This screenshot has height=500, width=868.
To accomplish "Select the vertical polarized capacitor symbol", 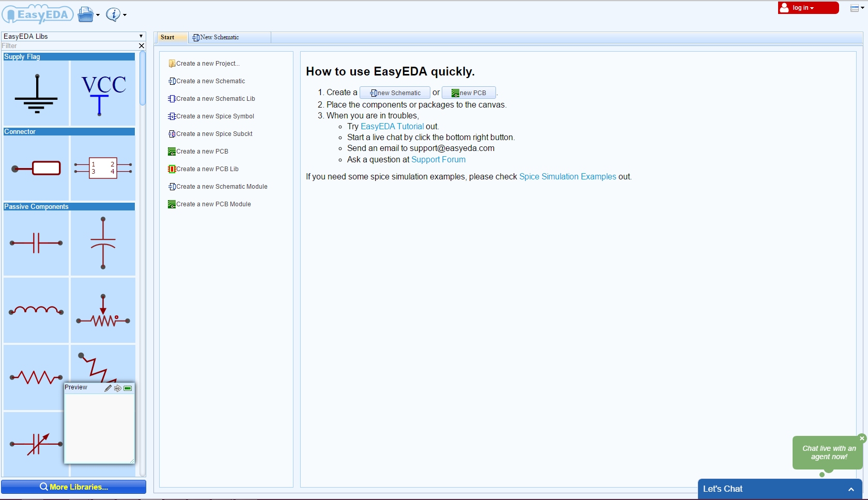I will pos(103,243).
